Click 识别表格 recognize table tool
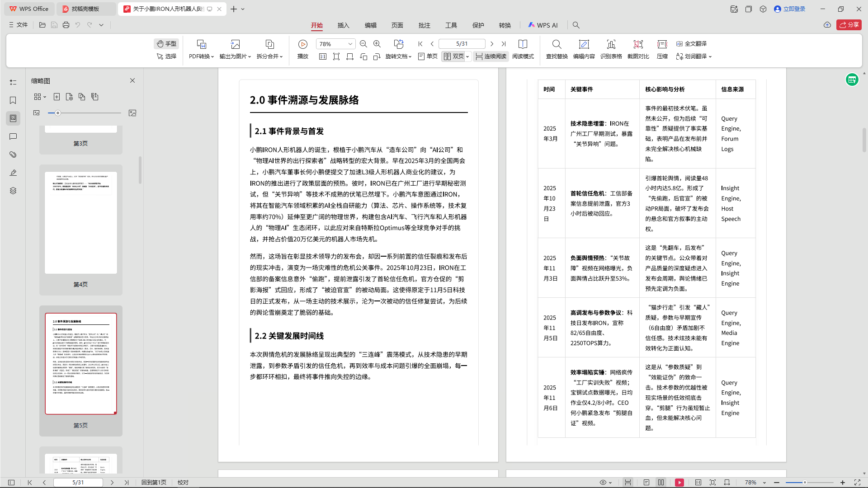The width and height of the screenshot is (868, 488). coord(611,49)
